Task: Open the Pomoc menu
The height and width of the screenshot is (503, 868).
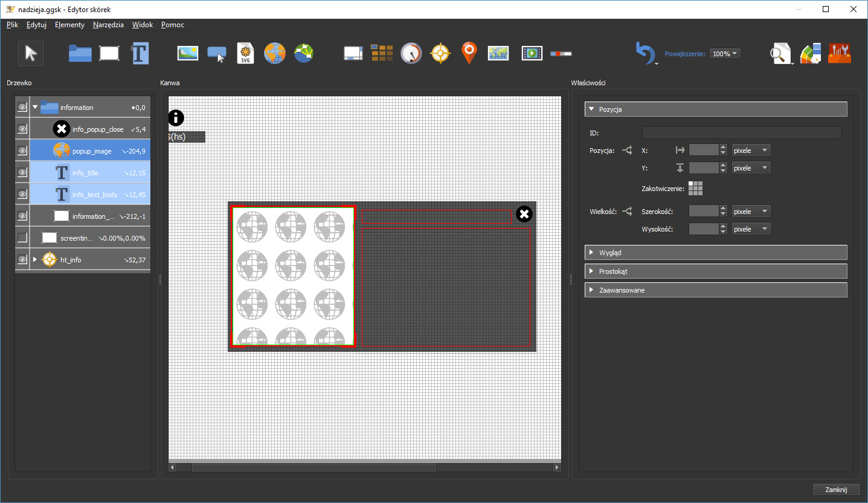Action: [x=173, y=25]
